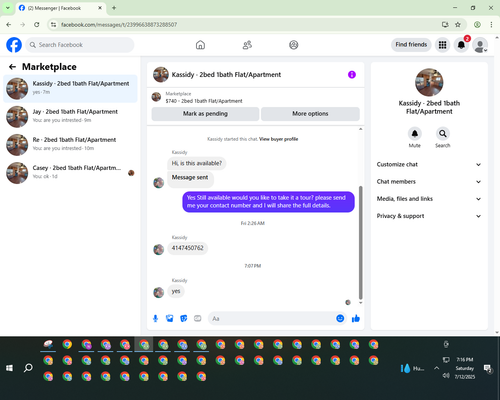Click the header avatar beside Kassidy title

[x=161, y=75]
